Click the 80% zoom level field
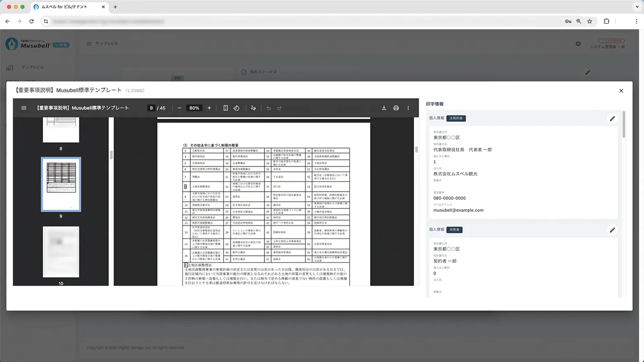Viewport: 644px width, 362px height. click(x=194, y=108)
